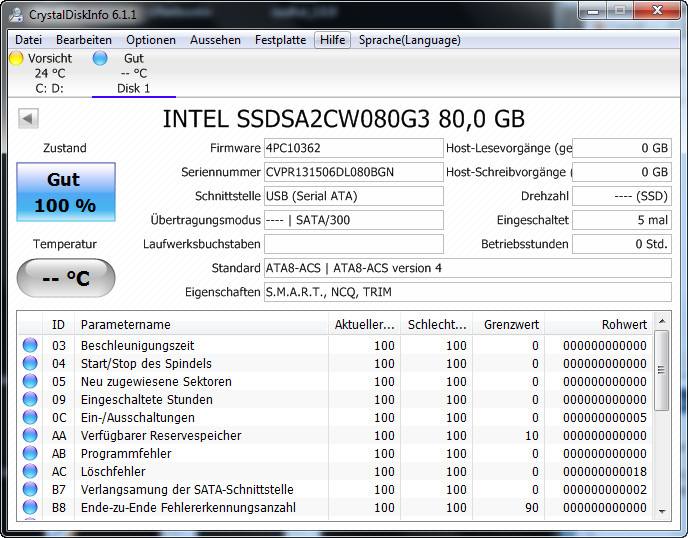Click the Drehzahl value ---- (SSD)
The image size is (688, 538).
(x=622, y=196)
